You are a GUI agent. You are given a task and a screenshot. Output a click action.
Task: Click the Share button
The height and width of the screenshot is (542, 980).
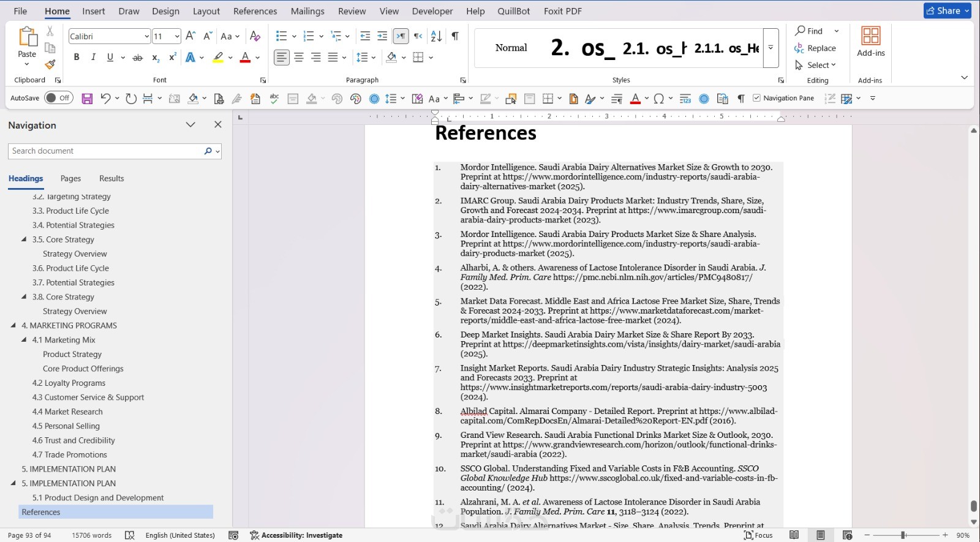948,11
